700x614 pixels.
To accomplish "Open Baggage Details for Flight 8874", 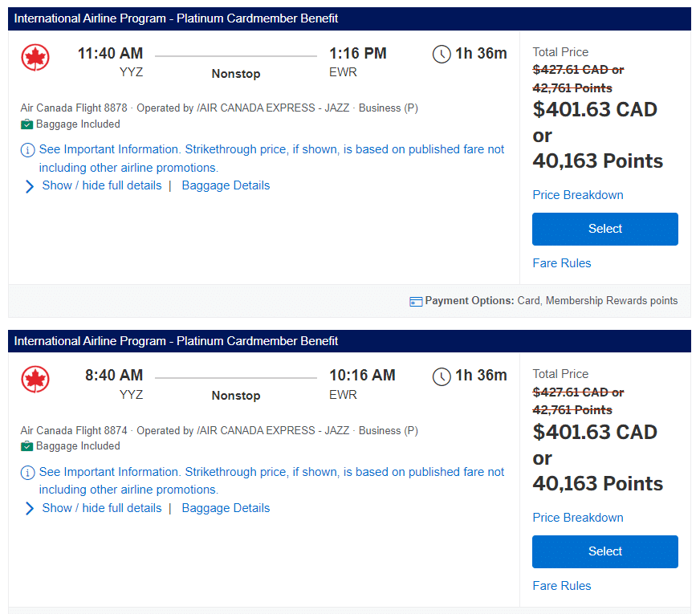I will pos(226,508).
